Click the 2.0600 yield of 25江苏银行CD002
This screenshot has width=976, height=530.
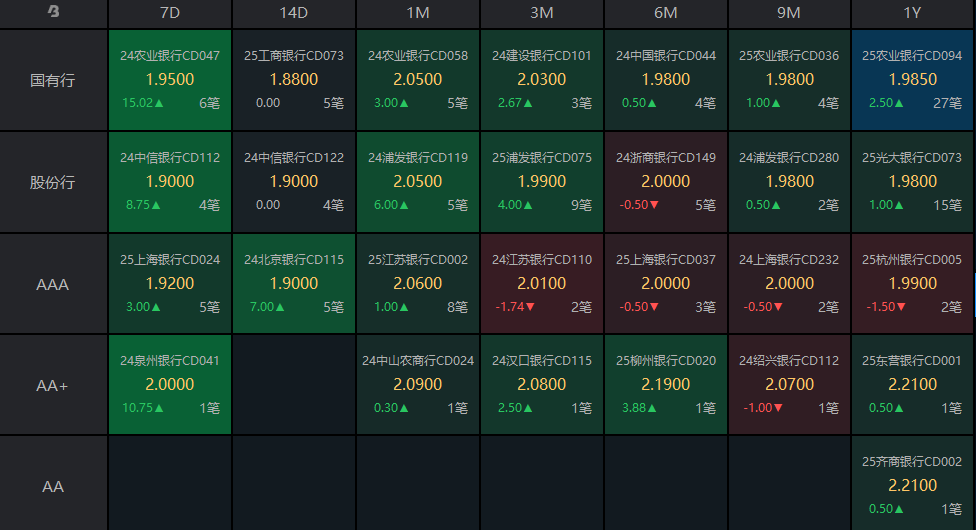coord(418,283)
